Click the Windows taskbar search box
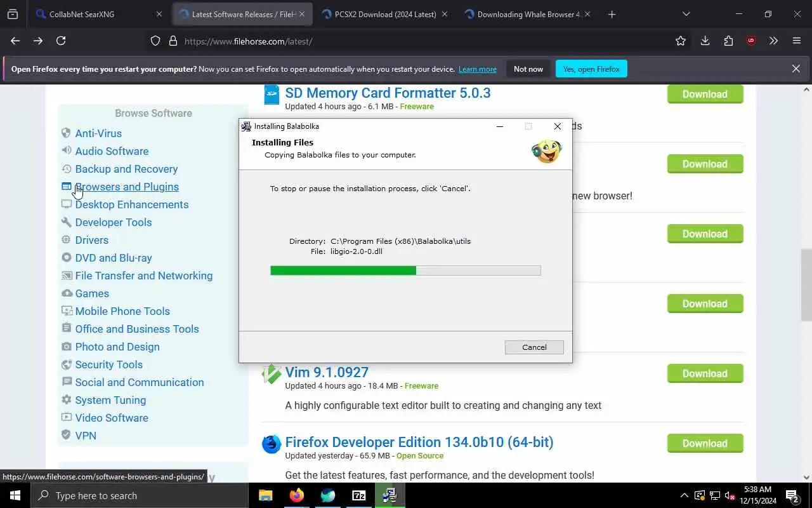Image resolution: width=812 pixels, height=508 pixels. point(140,495)
